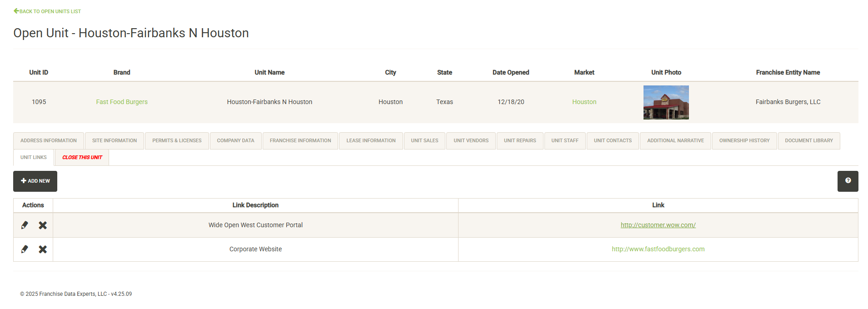Edit the Wide Open West Customer Portal link
The width and height of the screenshot is (868, 309).
click(x=25, y=225)
